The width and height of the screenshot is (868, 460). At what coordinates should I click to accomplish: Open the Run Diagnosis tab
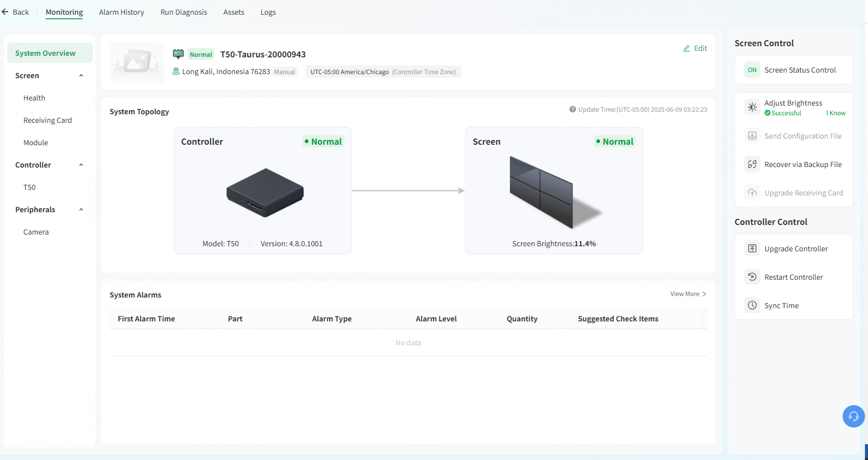pos(184,12)
